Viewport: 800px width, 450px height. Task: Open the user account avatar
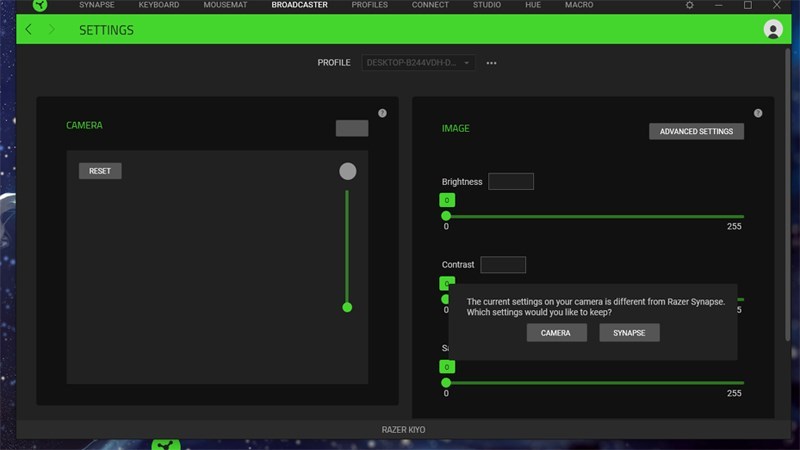tap(773, 30)
